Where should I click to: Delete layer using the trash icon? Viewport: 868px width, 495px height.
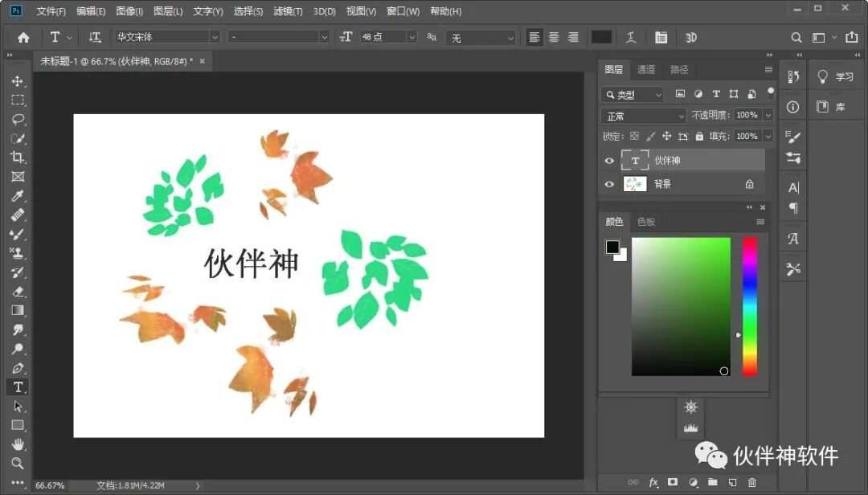tap(751, 483)
